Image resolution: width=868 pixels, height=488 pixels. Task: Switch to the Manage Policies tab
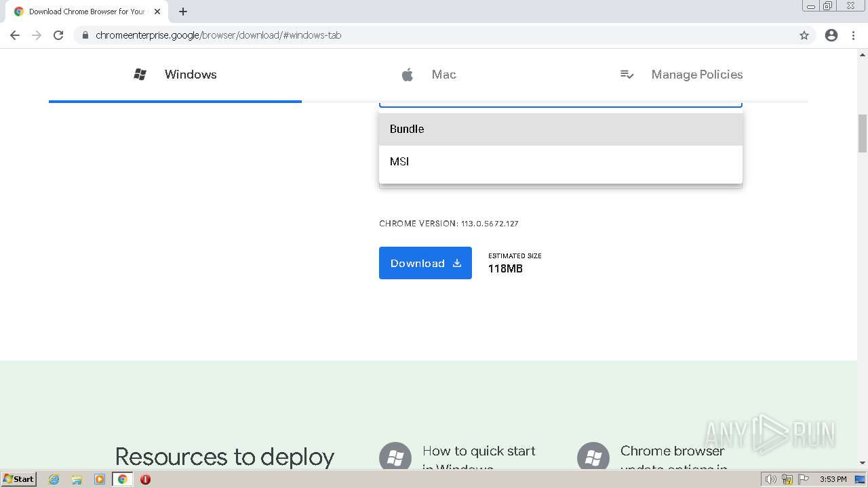click(682, 75)
